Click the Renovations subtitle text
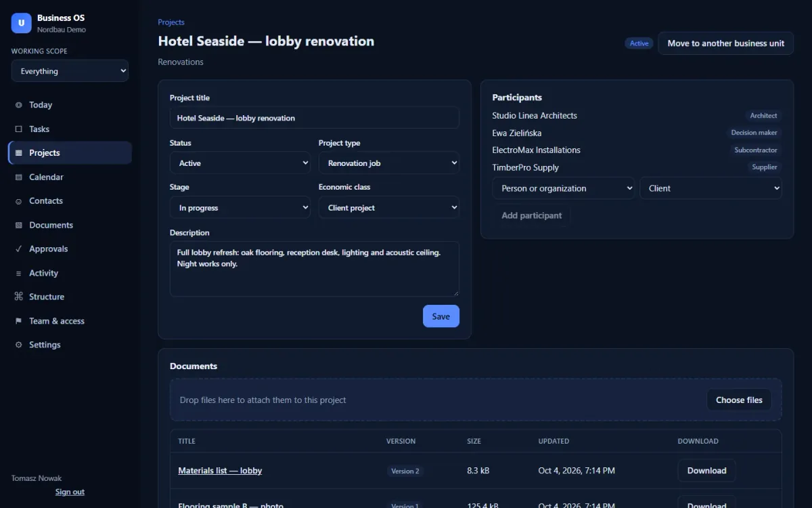 [x=181, y=62]
